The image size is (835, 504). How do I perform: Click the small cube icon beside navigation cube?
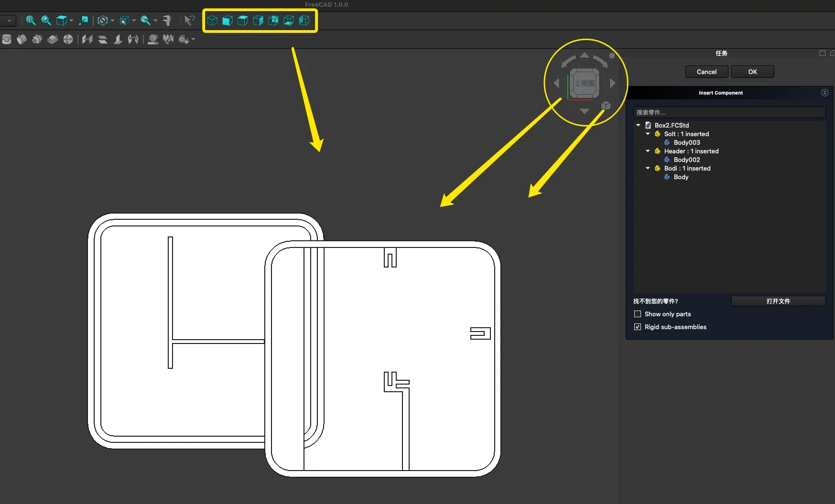[x=606, y=106]
